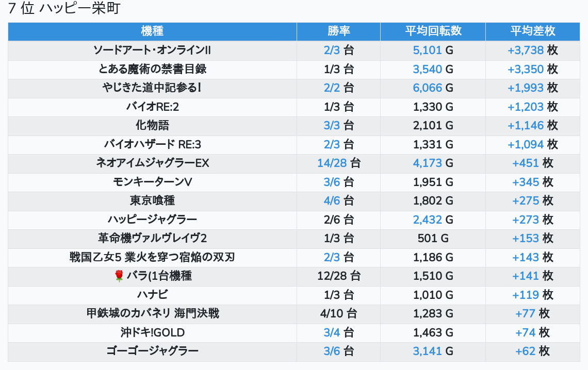This screenshot has height=370, width=588.
Task: Click the 機種 column header
Action: 152,31
